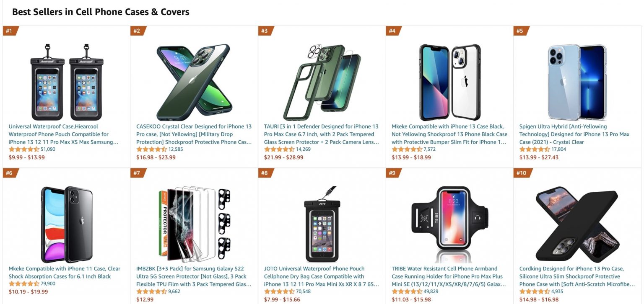Click the $7.99 - $15.66 price for JOTO pouch
Image resolution: width=644 pixels, height=304 pixels.
pos(277,299)
